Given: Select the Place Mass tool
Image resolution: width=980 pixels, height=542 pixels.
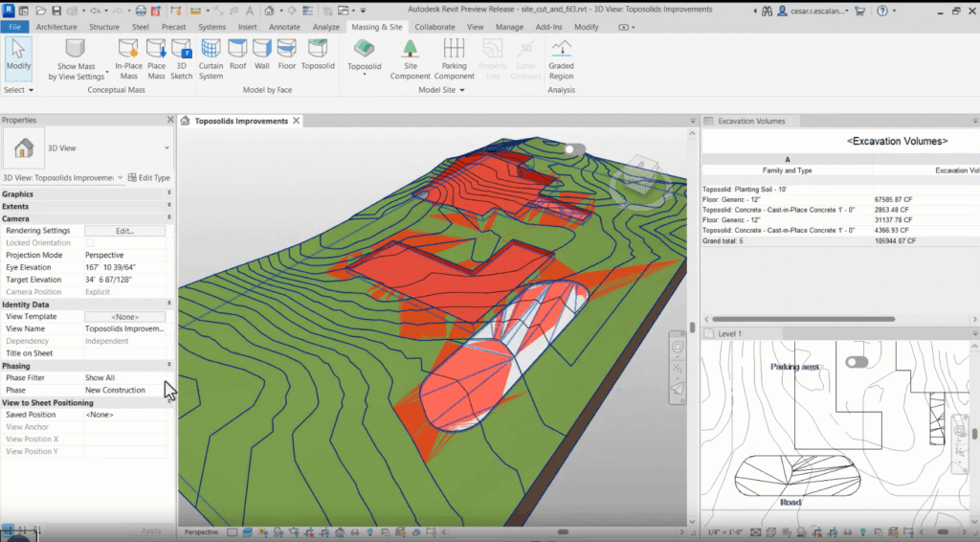Looking at the screenshot, I should click(156, 59).
